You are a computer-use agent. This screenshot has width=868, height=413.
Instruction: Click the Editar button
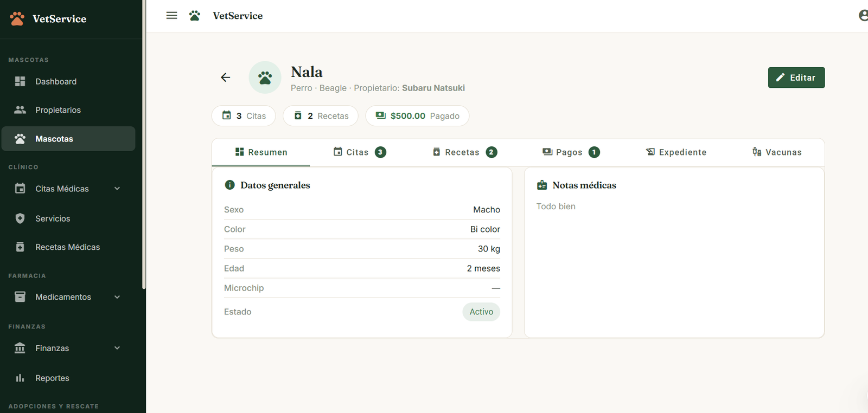(796, 78)
